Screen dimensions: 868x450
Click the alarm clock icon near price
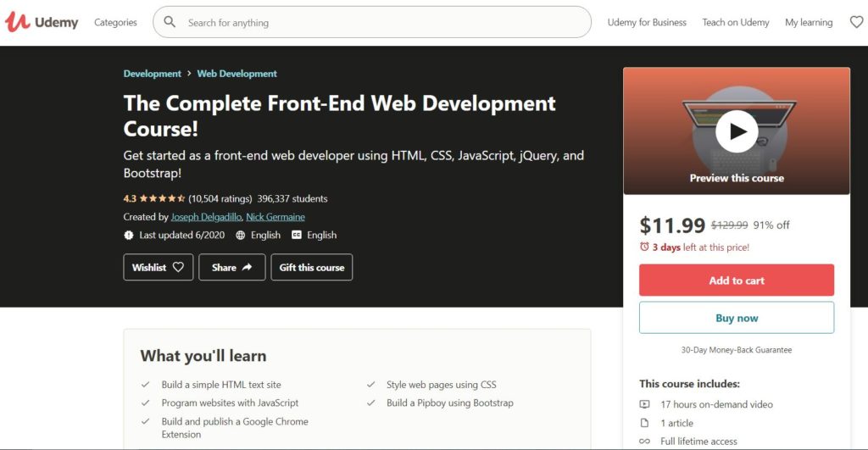644,247
